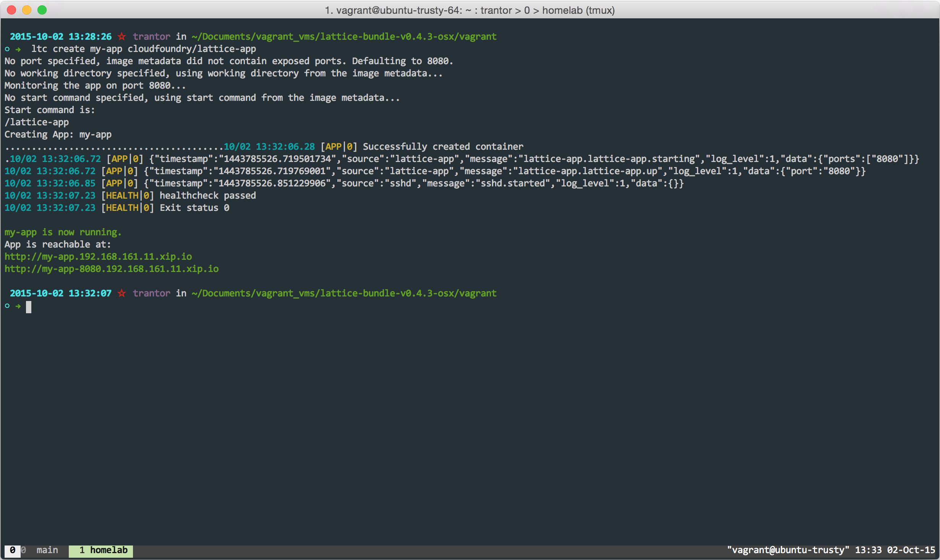Open the my-app.192.168.161.11.xip.io link
The height and width of the screenshot is (560, 940).
[x=98, y=257]
